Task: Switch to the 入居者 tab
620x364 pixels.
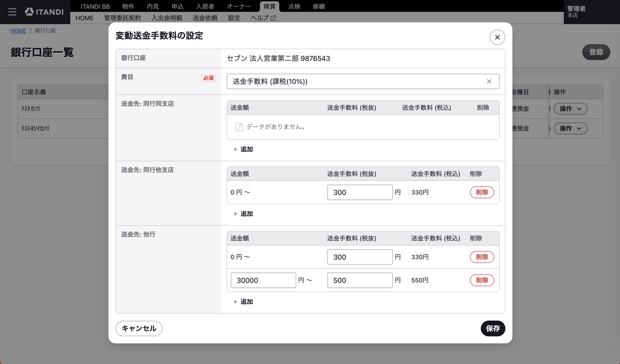Action: point(205,6)
